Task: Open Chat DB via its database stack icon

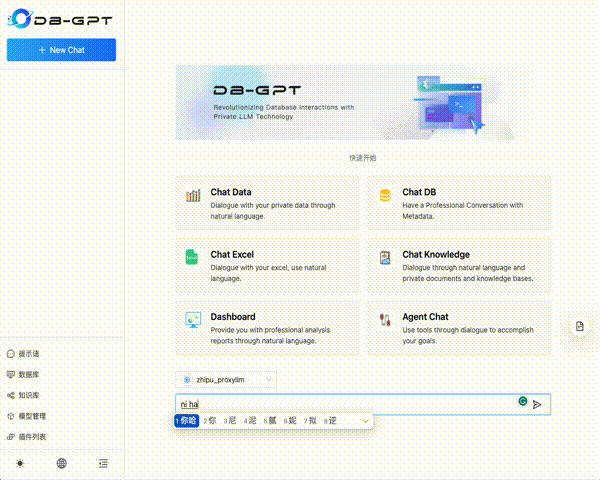Action: (385, 195)
